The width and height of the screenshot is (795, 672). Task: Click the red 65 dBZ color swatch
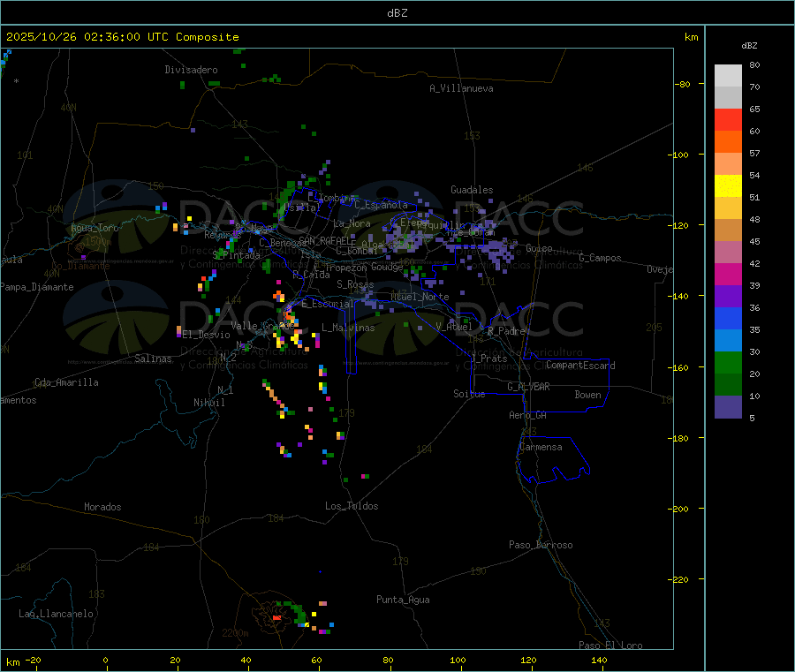(728, 119)
